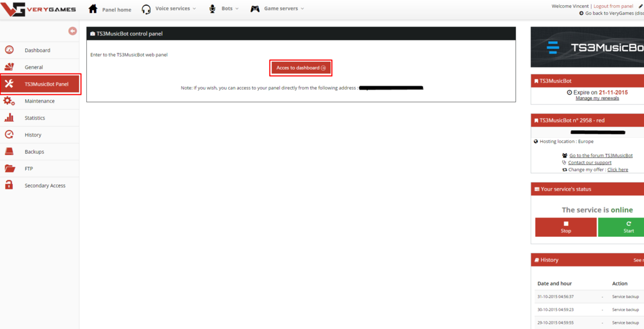Click the expiry date 21-11-2015
This screenshot has width=644, height=329.
point(613,93)
